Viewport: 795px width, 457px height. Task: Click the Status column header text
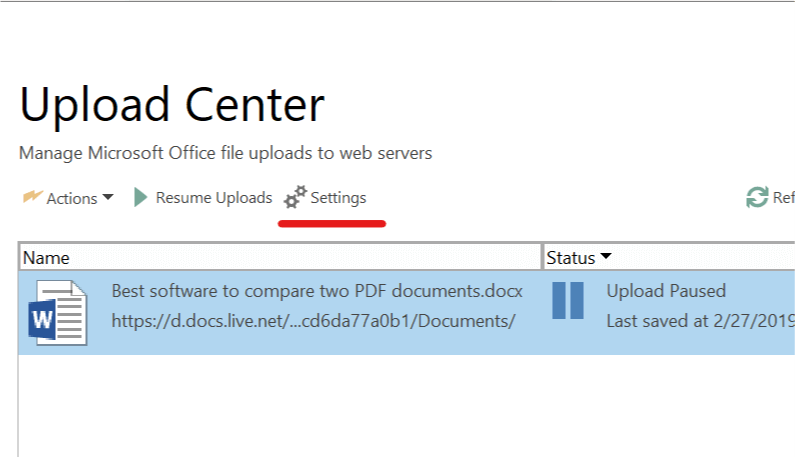click(570, 258)
